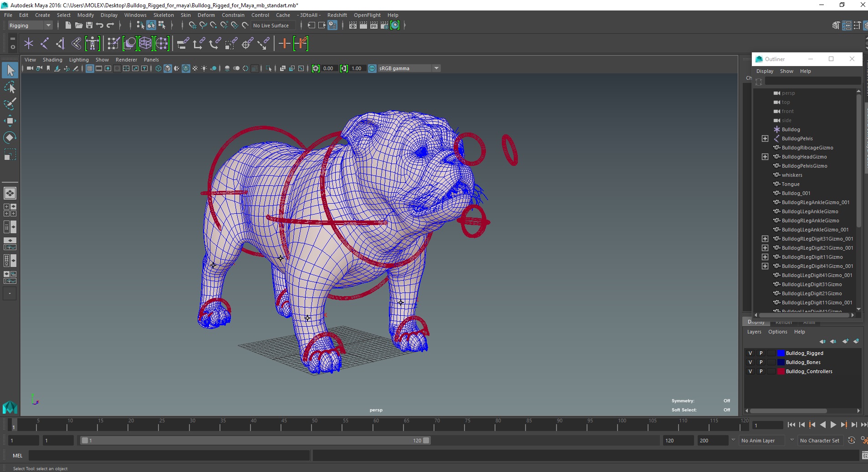The width and height of the screenshot is (868, 472).
Task: Expand BulldogRLegDigit11Gizmo in Outliner
Action: (765, 257)
